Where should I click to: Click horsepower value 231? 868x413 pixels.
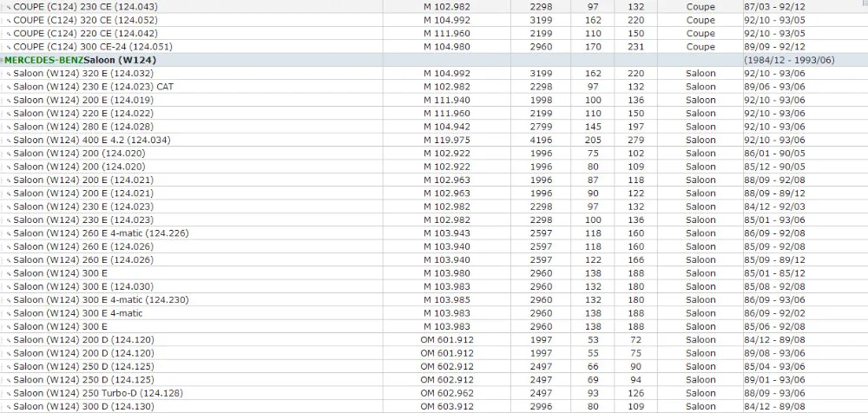pos(636,47)
